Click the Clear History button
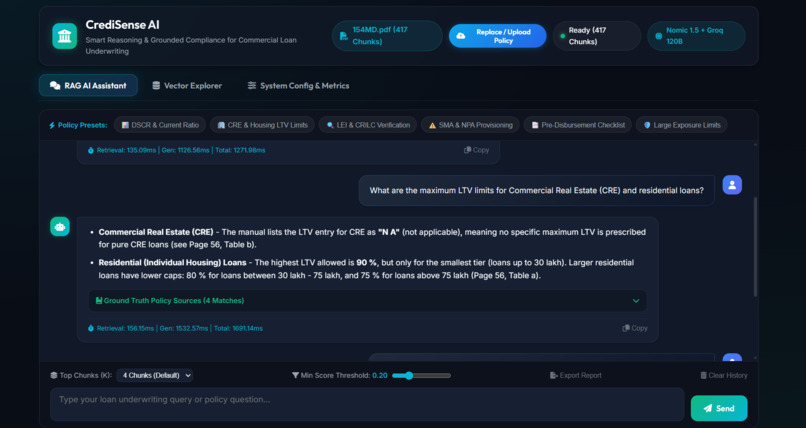This screenshot has width=806, height=428. (724, 376)
